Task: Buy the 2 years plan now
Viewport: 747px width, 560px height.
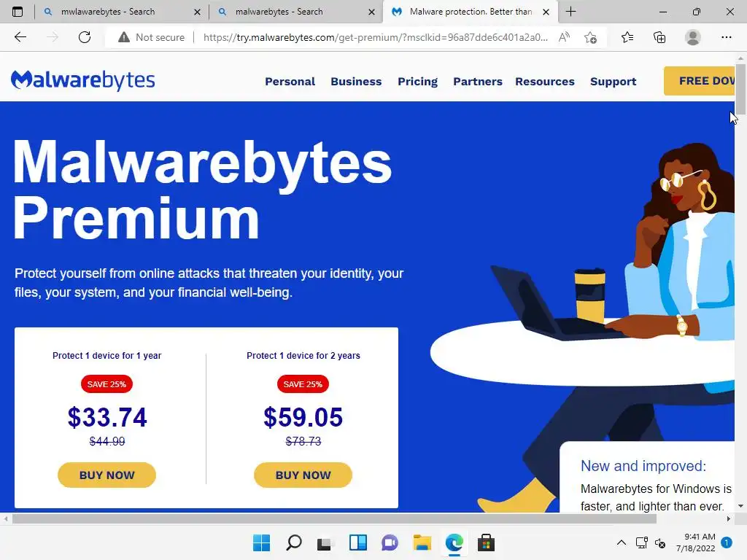Action: (303, 475)
